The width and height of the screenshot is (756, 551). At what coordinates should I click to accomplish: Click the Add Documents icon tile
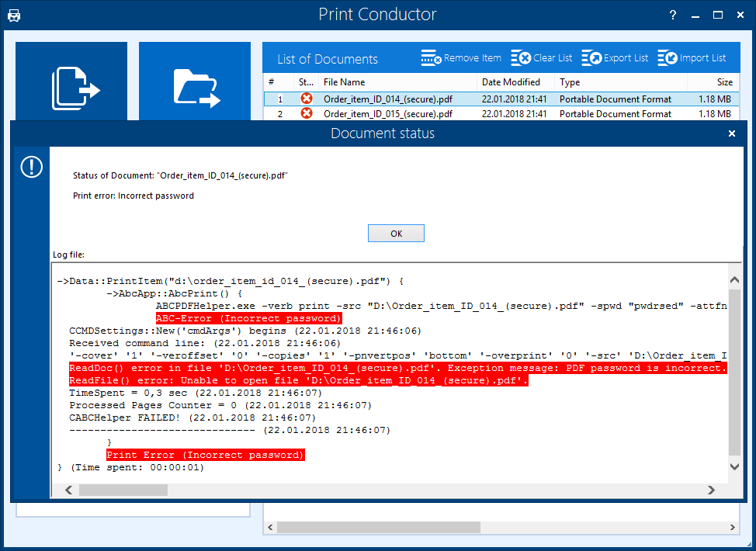[71, 84]
